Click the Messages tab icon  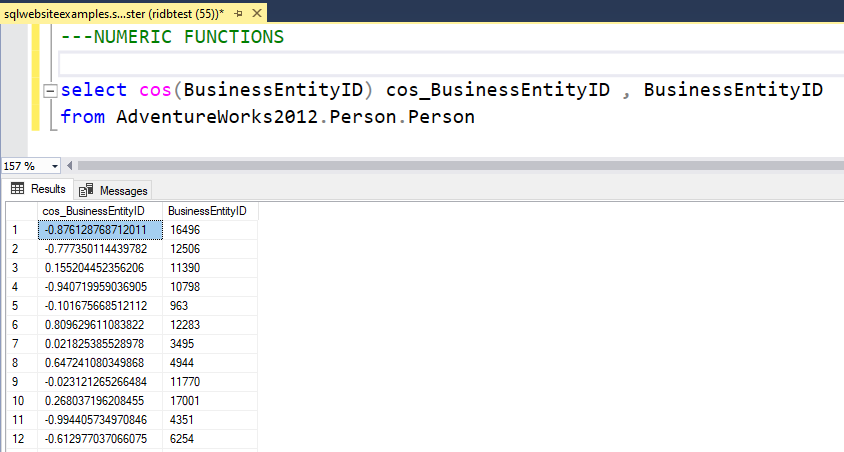[x=86, y=190]
